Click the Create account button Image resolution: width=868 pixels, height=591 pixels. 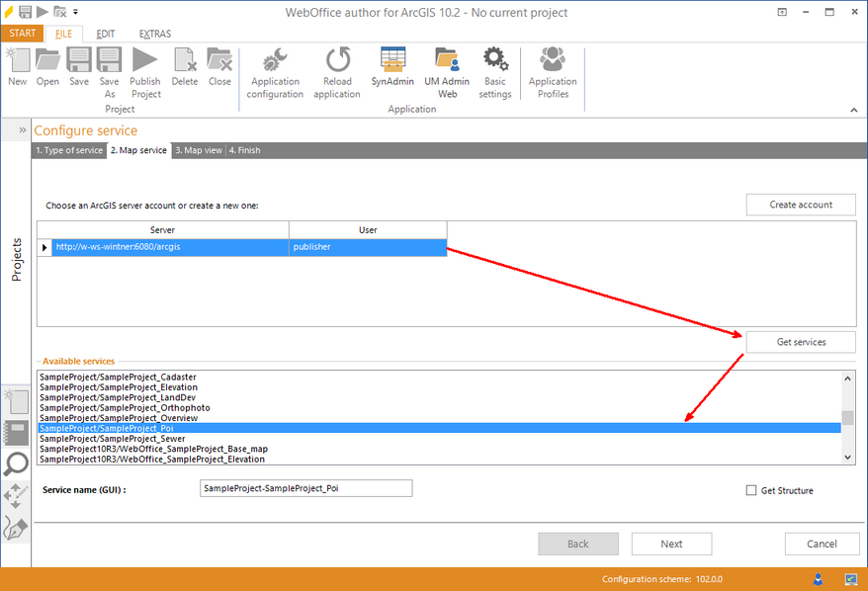tap(801, 205)
